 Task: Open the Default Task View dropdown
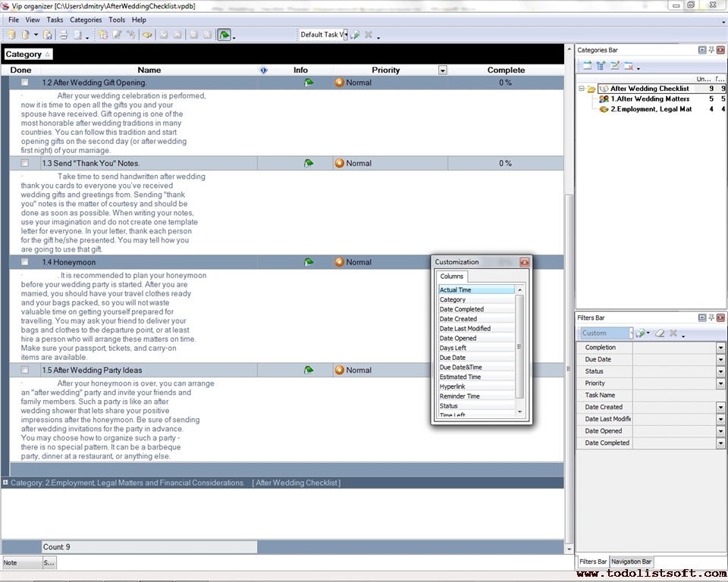tap(345, 35)
